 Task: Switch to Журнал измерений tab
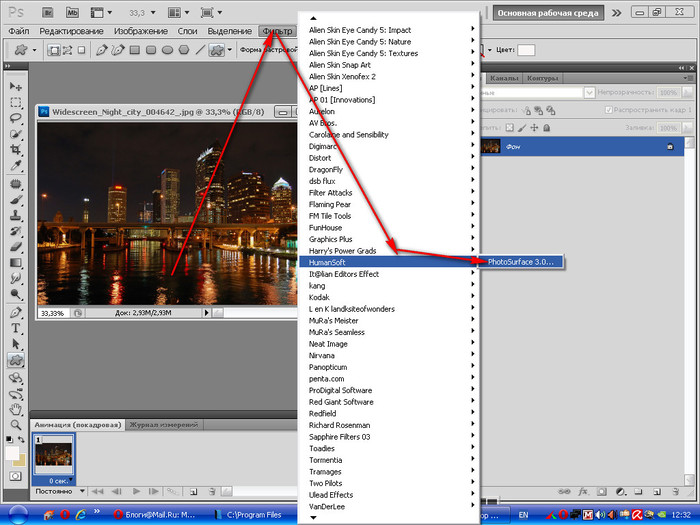[x=164, y=425]
